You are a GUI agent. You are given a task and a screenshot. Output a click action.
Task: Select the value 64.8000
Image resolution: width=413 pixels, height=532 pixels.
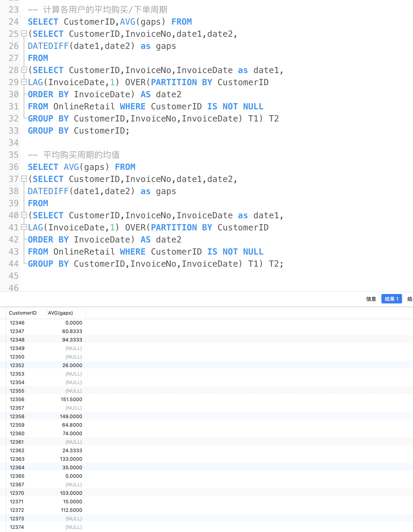[x=72, y=425]
